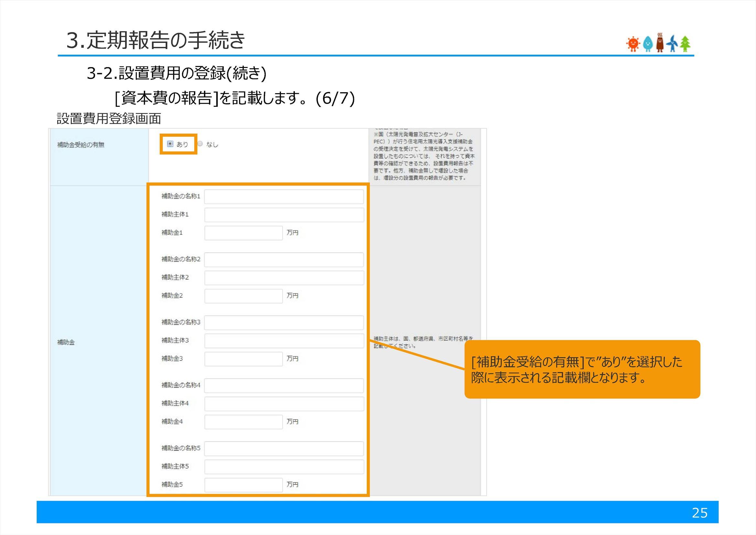
Task: Click the 補助金の名称5 input field
Action: click(283, 448)
